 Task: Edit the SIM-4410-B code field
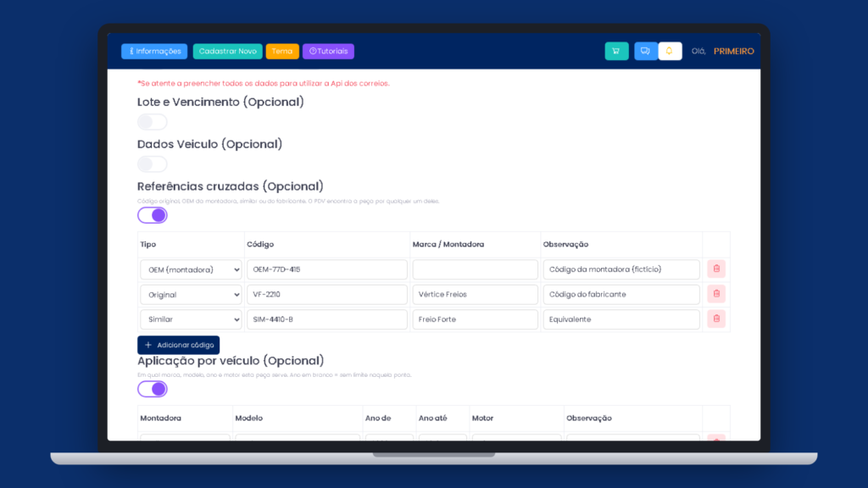coord(327,319)
